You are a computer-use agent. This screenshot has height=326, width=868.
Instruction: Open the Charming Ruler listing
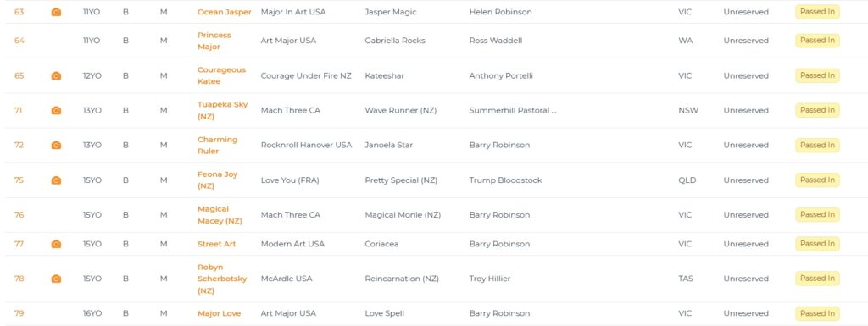click(x=218, y=146)
